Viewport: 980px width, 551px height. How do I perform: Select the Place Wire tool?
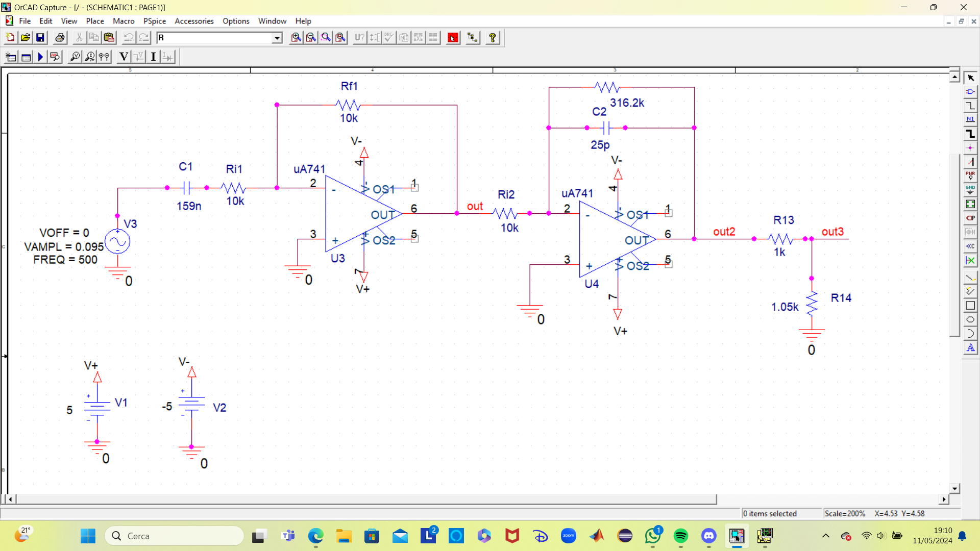coord(970,106)
